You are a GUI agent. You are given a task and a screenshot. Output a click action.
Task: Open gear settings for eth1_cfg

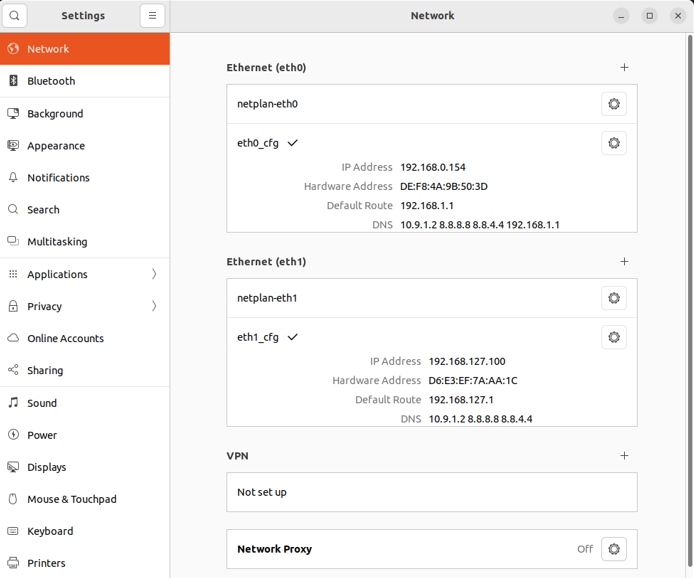tap(614, 337)
